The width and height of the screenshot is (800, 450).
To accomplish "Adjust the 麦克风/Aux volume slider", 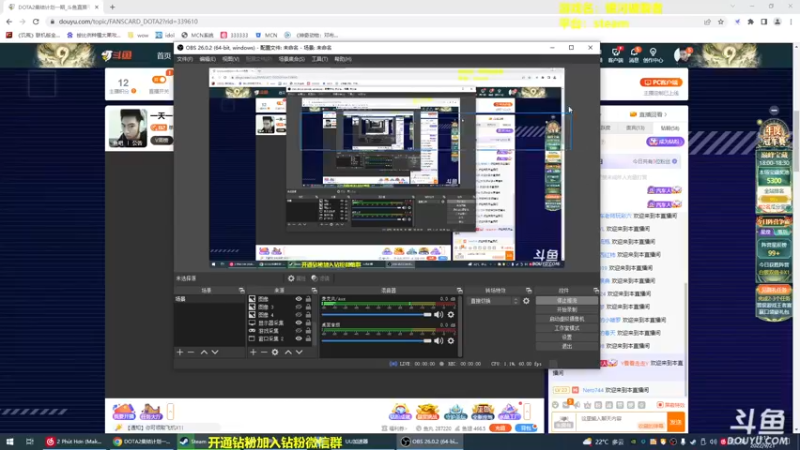I will click(377, 315).
